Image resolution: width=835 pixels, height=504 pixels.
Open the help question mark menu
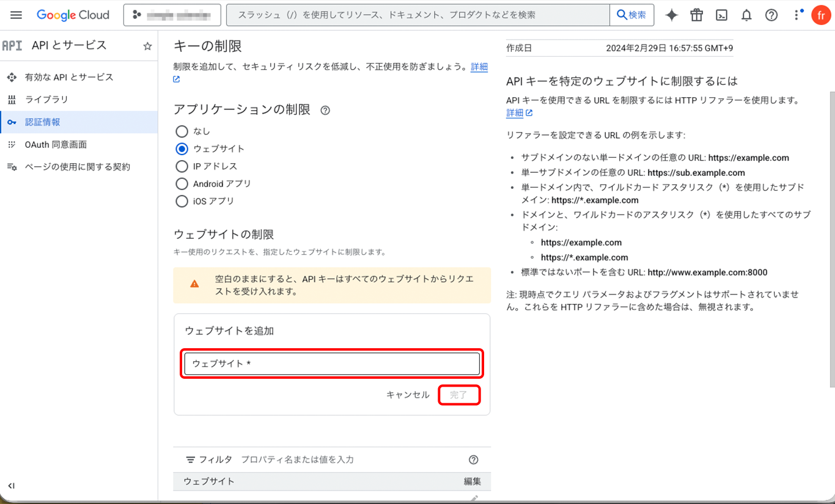point(771,15)
